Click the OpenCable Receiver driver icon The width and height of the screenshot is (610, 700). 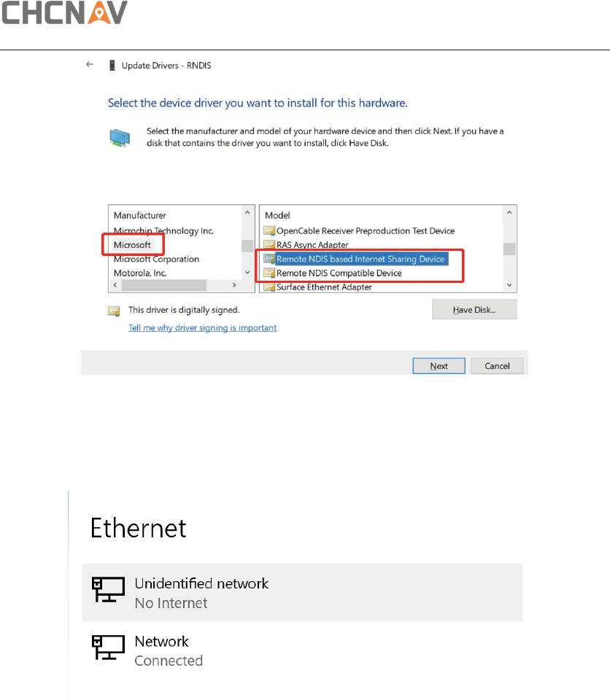269,231
